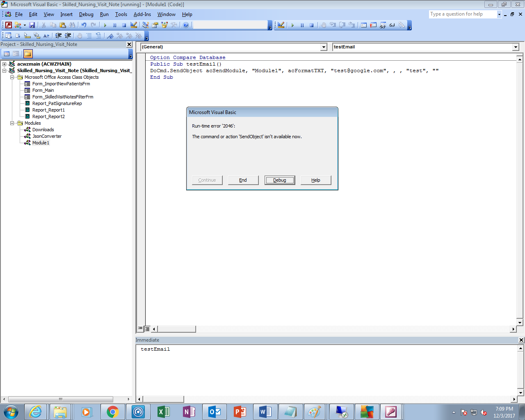The width and height of the screenshot is (525, 420).
Task: Collapse the Modules folder
Action: 12,123
